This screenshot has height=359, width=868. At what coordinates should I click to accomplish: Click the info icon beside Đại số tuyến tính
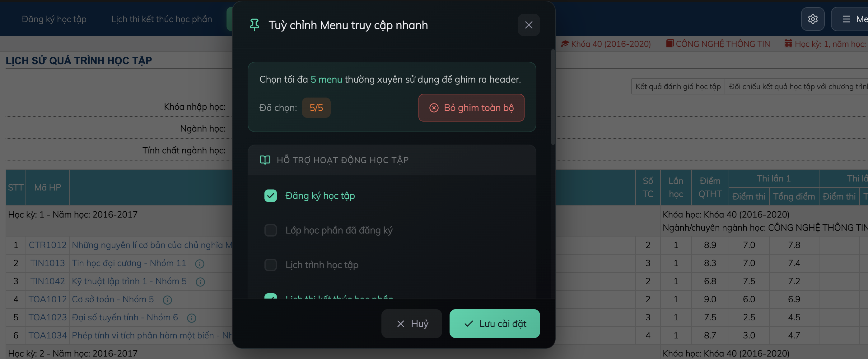click(191, 318)
